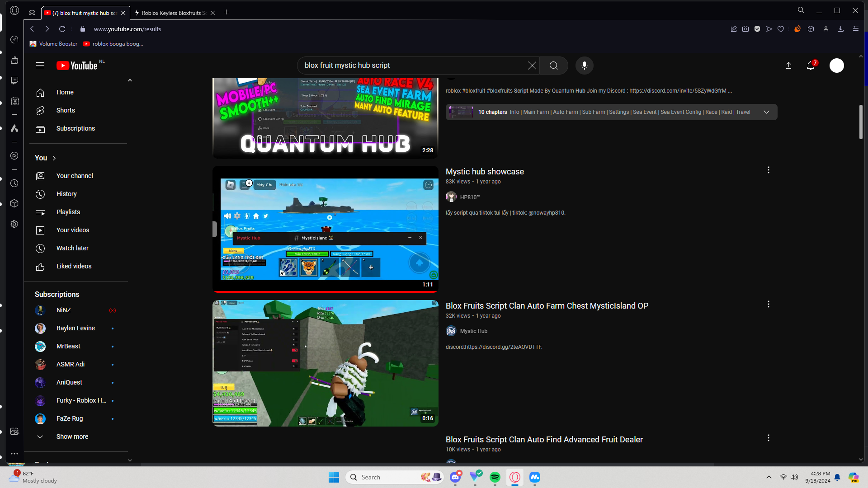Submit search with the magnifier button

click(554, 66)
